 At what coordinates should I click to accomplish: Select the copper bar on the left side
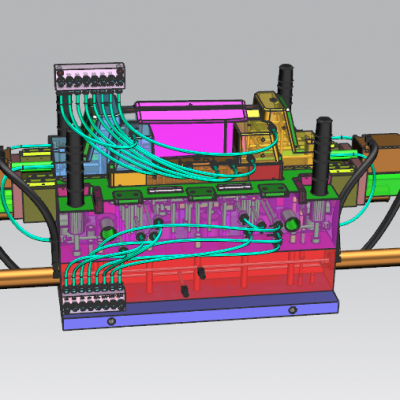(x=28, y=278)
